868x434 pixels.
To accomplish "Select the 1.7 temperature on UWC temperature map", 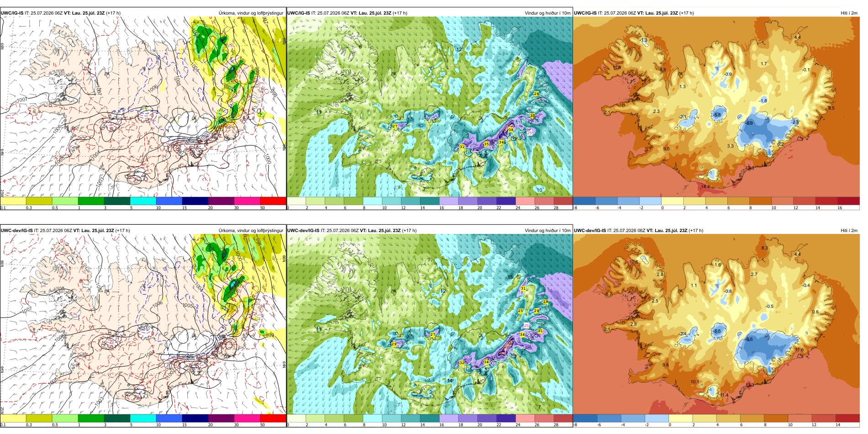I will point(764,64).
